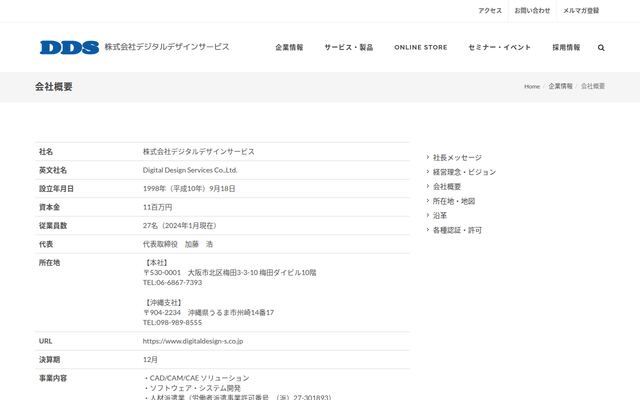Select 企業情報 in the breadcrumb
Viewport: 640px width, 400px height.
click(x=560, y=86)
